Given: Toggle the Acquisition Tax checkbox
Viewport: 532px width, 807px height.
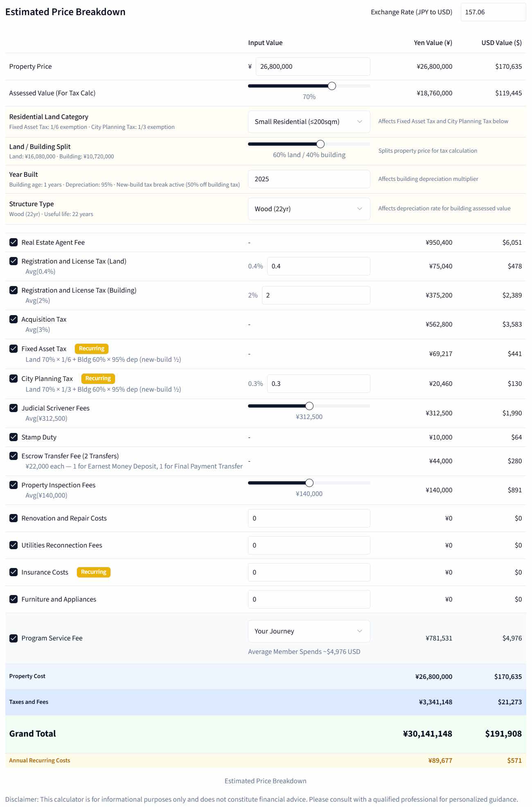Looking at the screenshot, I should point(14,319).
